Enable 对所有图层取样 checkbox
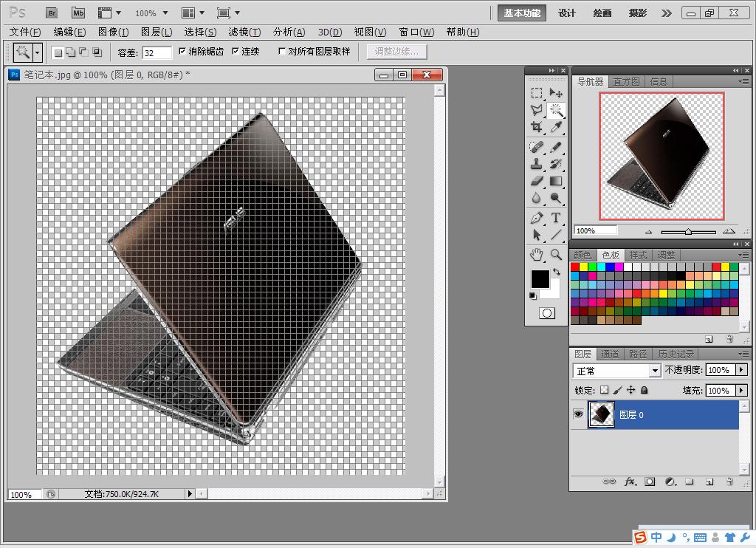 [x=282, y=51]
